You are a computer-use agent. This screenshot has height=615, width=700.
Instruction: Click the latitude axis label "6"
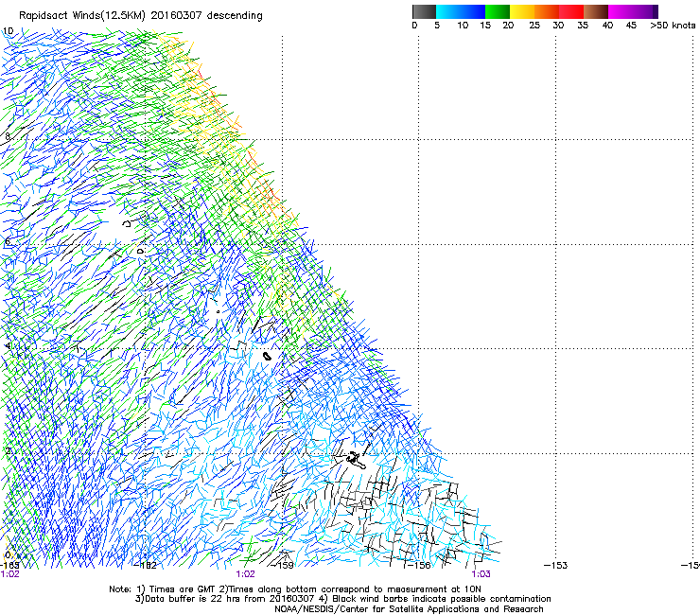(8, 241)
